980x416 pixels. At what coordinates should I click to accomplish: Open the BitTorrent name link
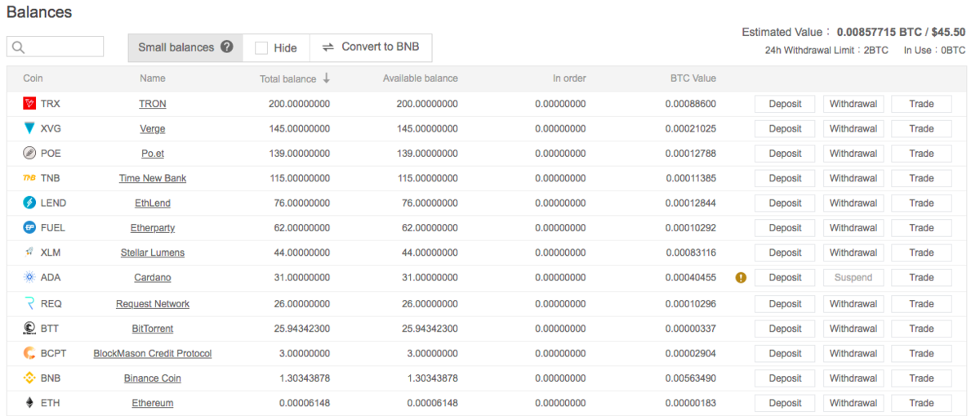coord(153,329)
